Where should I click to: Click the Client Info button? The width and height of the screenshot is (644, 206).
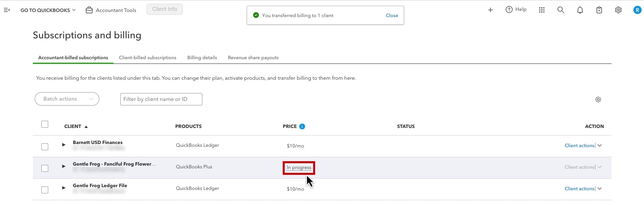tap(165, 9)
